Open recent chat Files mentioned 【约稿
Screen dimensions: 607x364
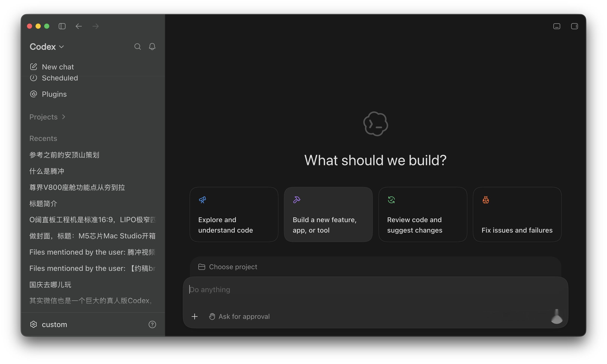click(93, 268)
